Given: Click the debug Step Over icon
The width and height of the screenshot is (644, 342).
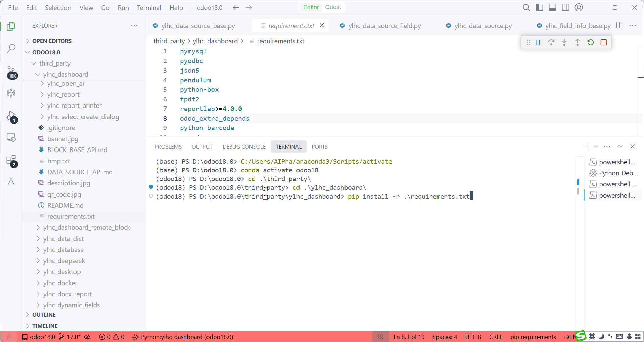Looking at the screenshot, I should (x=551, y=42).
